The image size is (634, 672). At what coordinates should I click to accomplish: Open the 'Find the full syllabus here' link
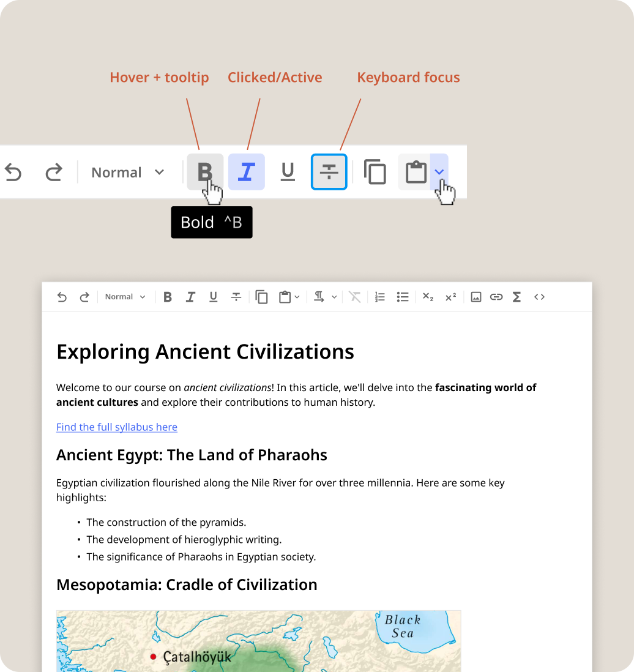[x=117, y=427]
